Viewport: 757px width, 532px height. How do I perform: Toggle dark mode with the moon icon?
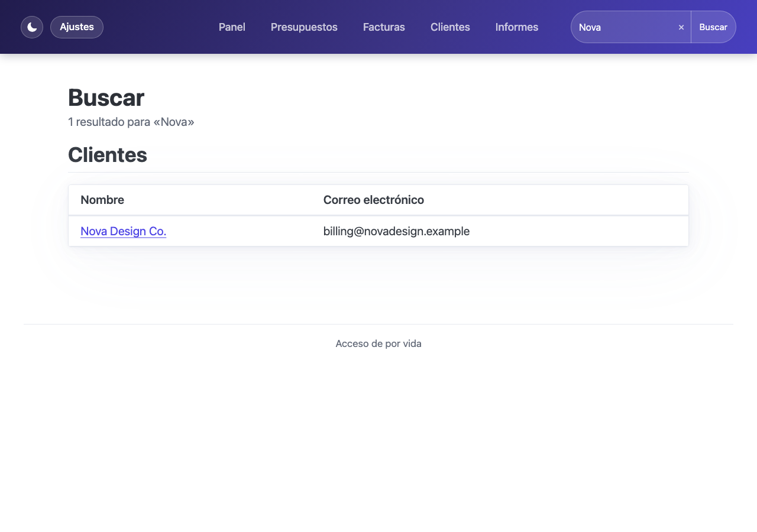coord(32,27)
